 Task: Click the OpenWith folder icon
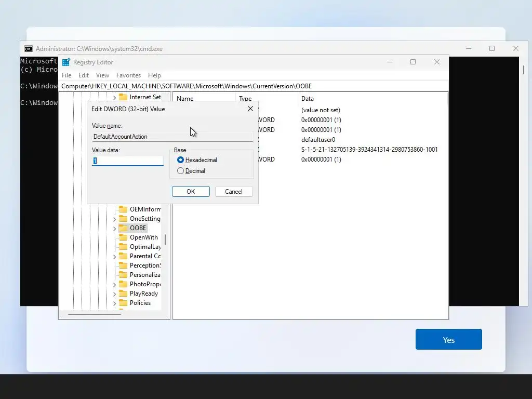tap(123, 237)
